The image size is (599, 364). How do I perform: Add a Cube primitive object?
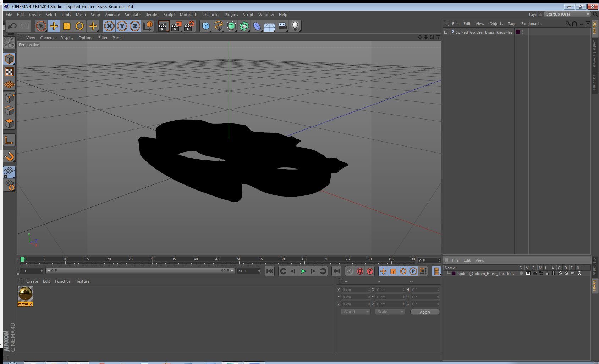click(x=206, y=26)
